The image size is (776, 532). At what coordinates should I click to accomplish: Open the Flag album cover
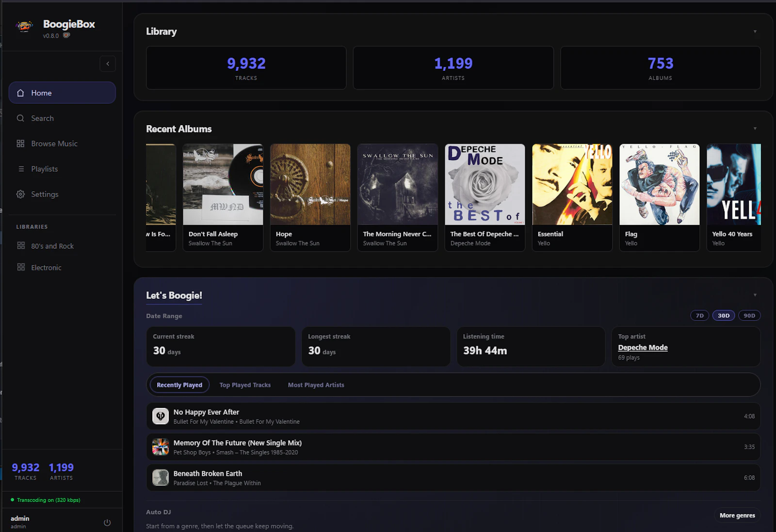point(660,184)
